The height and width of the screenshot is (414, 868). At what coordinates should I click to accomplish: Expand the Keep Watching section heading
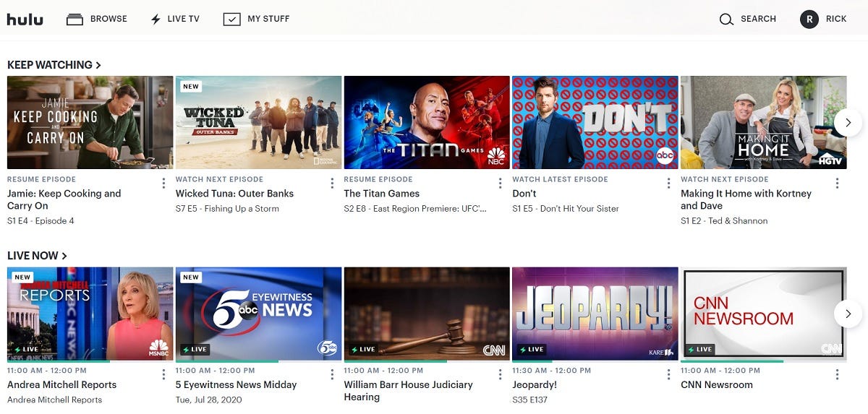point(54,65)
